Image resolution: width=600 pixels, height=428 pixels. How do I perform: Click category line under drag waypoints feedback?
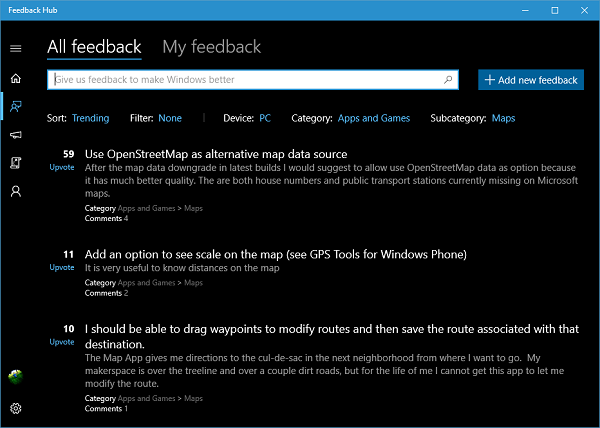tap(143, 398)
